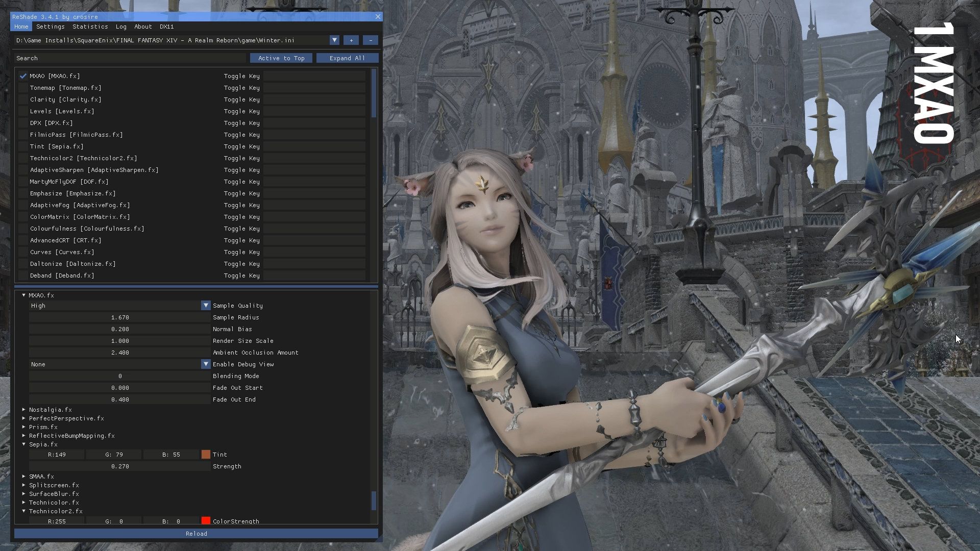Click the Ambient Occlusion Amount slider
Screen dimensions: 980x551
[119, 353]
